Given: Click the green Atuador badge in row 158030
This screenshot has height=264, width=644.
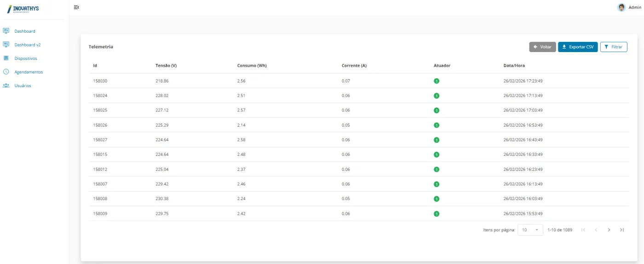Looking at the screenshot, I should pos(437,81).
